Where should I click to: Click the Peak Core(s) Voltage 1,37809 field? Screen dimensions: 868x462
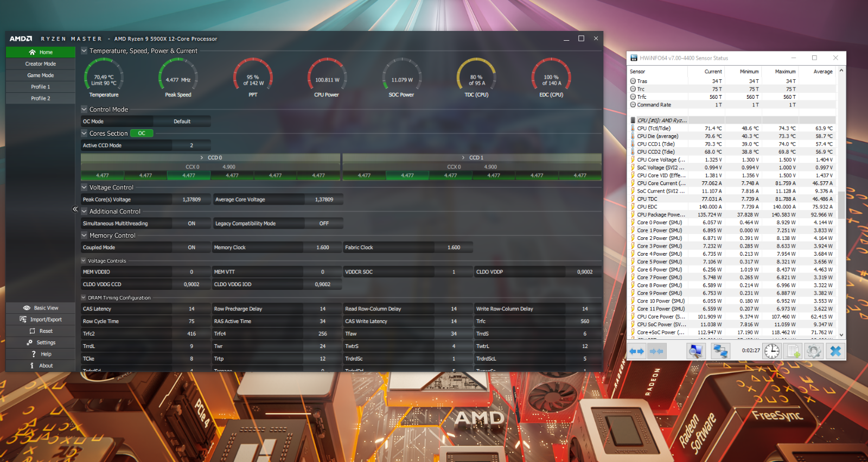pyautogui.click(x=192, y=199)
